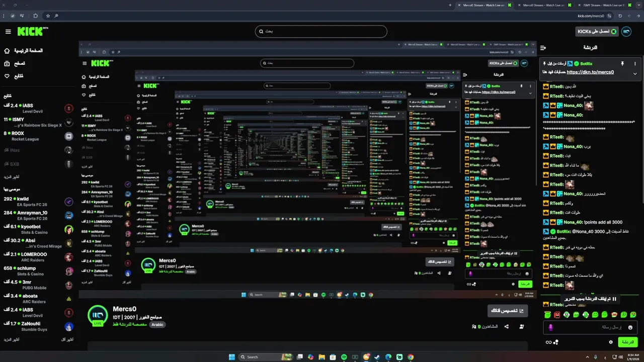Open the Following (متابع) sidebar item

pos(14,76)
